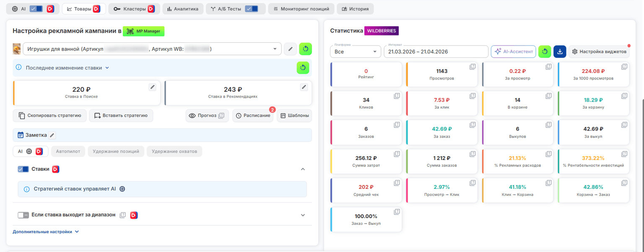Toggle the Ставки switch
644x252 pixels.
tap(23, 169)
